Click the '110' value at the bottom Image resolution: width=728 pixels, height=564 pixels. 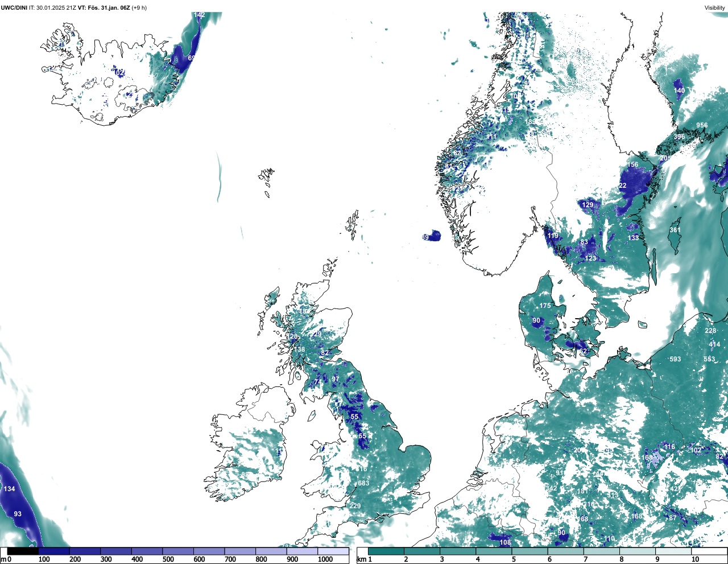pos(610,538)
